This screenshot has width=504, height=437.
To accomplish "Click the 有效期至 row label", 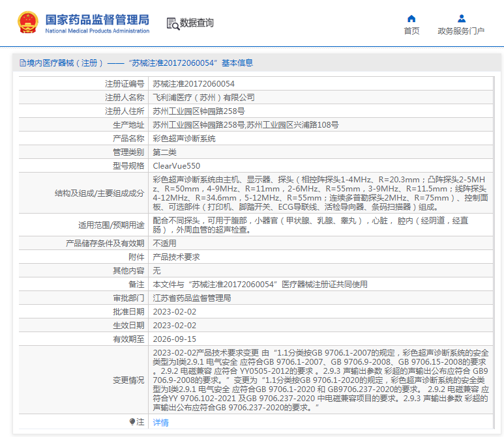I will click(128, 339).
